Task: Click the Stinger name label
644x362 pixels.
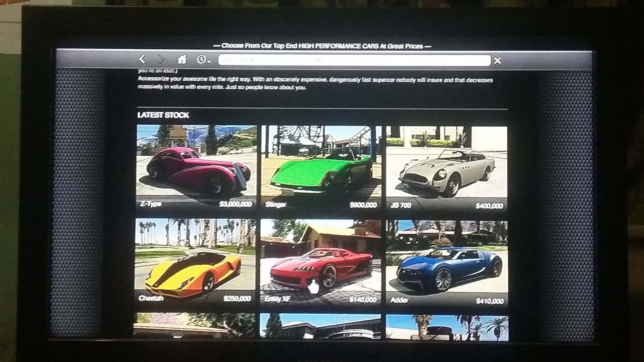Action: coord(276,205)
